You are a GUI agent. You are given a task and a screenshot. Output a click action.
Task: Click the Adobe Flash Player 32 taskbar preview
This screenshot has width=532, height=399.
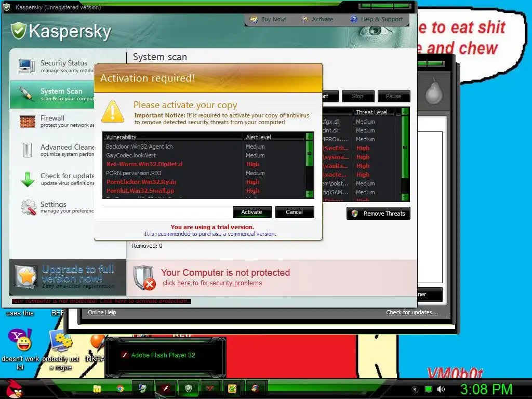[x=166, y=357]
